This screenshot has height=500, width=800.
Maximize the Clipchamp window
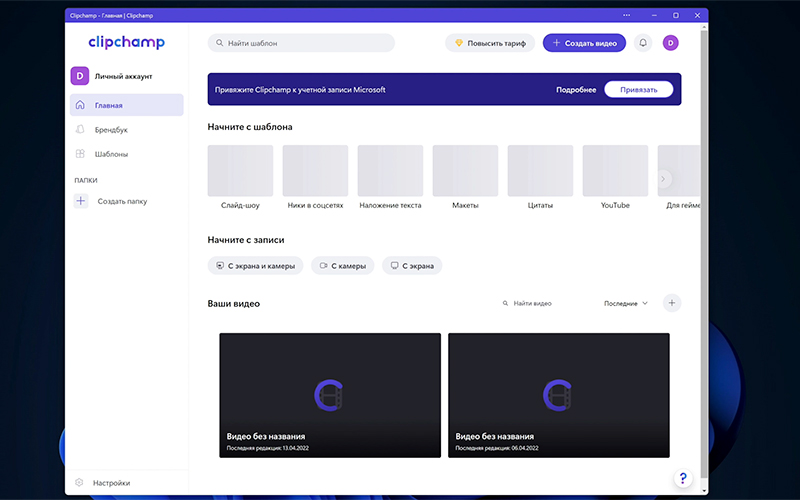(x=676, y=15)
